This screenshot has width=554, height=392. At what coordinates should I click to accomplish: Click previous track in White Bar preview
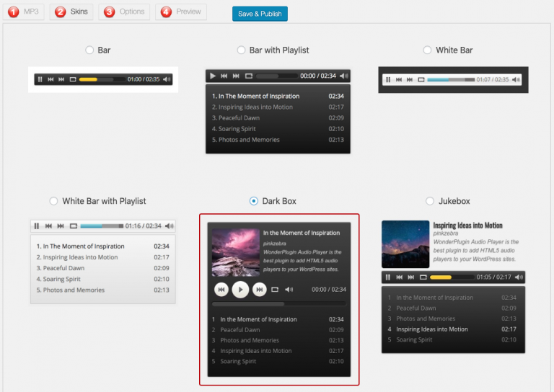(399, 80)
